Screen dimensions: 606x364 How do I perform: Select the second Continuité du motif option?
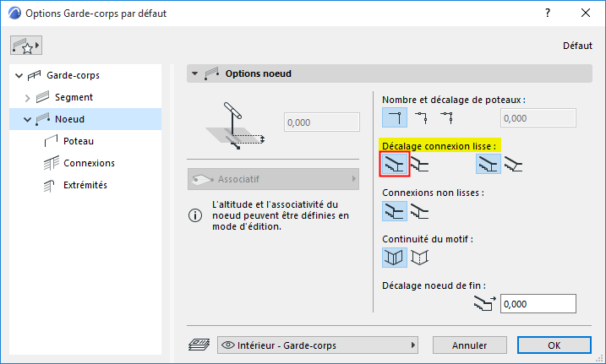[418, 257]
